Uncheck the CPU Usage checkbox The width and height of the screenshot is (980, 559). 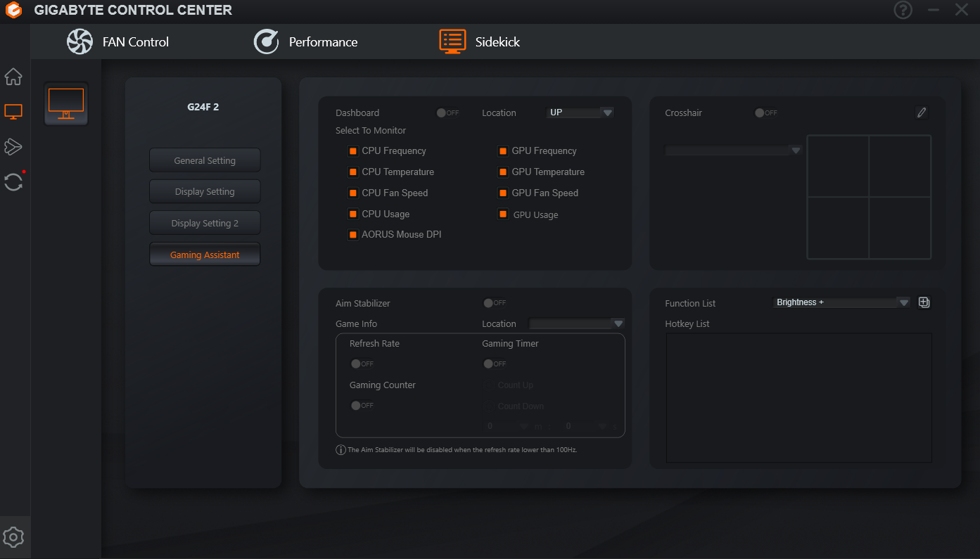pos(353,214)
